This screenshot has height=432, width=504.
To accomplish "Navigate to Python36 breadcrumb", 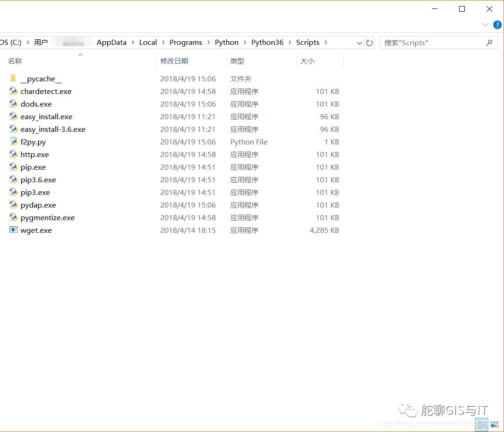I will click(x=268, y=43).
